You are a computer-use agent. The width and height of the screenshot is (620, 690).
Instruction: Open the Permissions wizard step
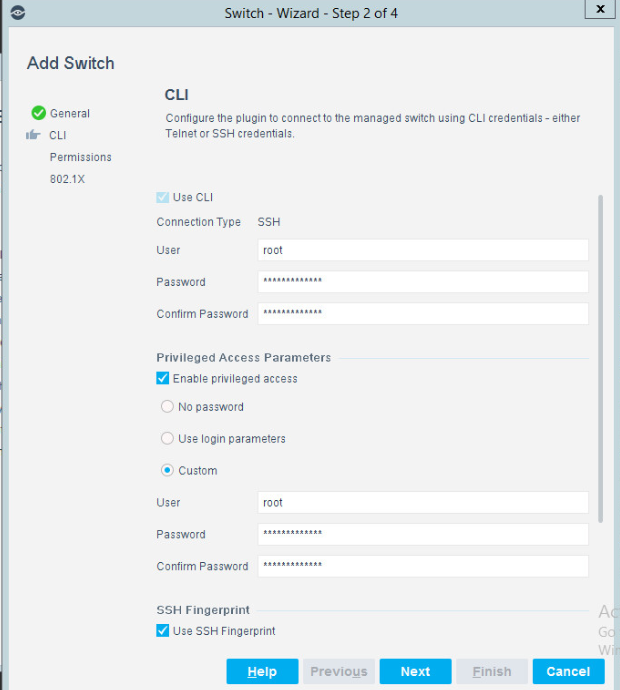(81, 157)
